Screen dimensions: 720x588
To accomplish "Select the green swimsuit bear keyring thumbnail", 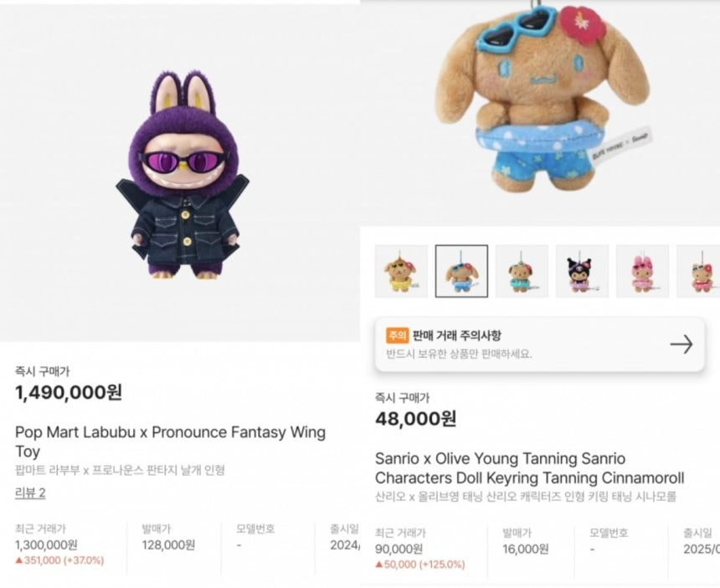I will click(x=522, y=271).
